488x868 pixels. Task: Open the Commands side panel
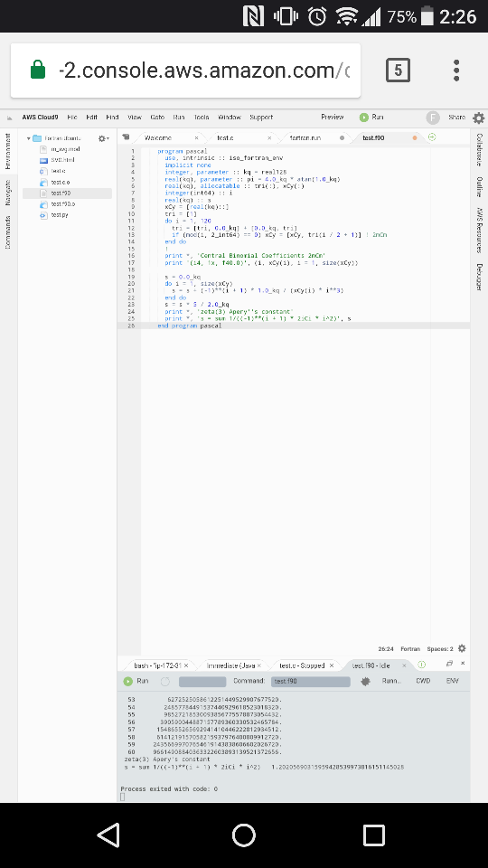tap(8, 232)
